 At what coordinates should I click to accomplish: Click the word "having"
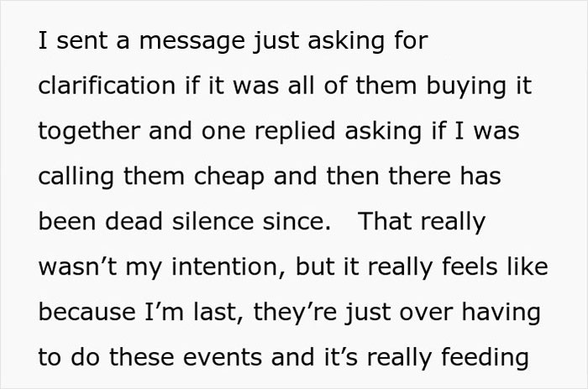click(x=501, y=313)
